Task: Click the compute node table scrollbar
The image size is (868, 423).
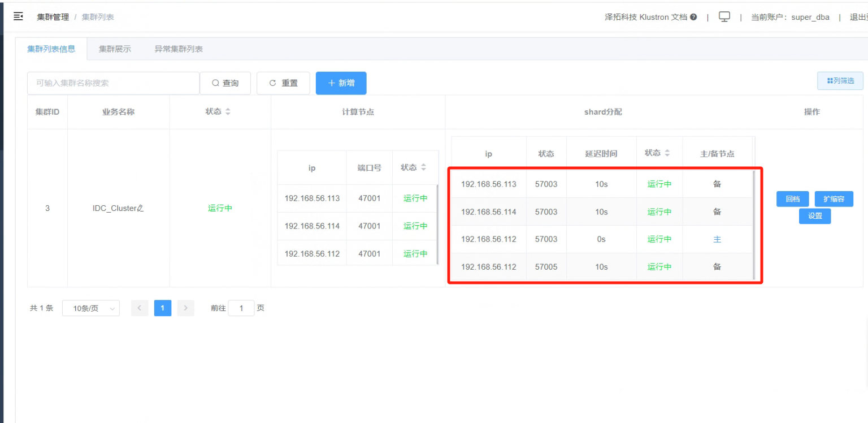Action: coord(438,225)
